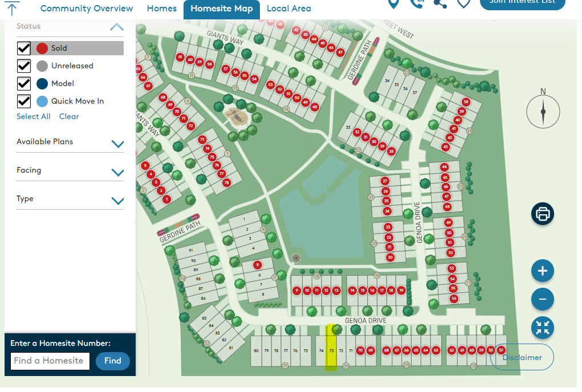
Task: Focus the Find a Homesite input
Action: point(50,361)
